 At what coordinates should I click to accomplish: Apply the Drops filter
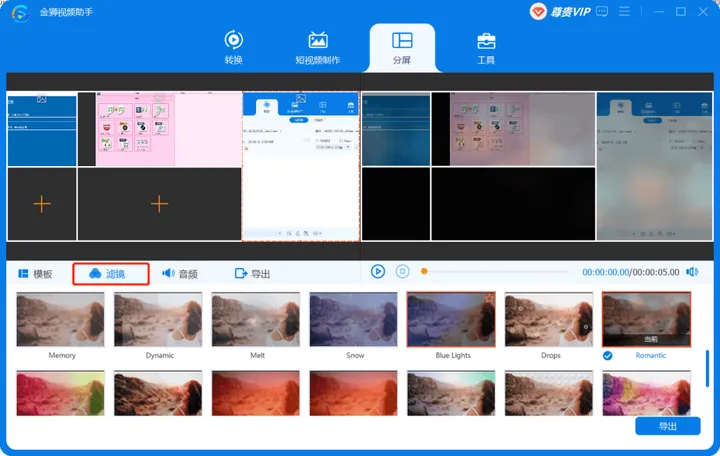[x=549, y=320]
